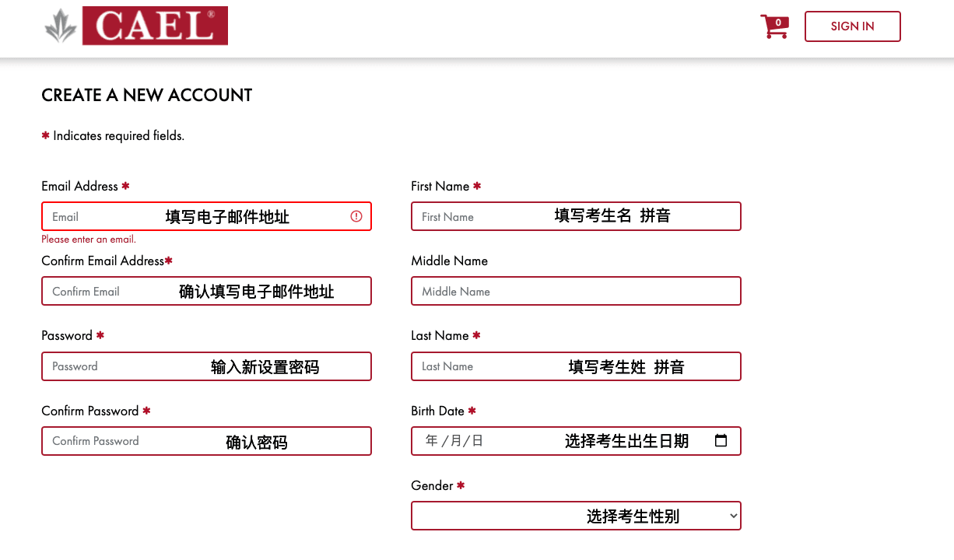The width and height of the screenshot is (954, 560).
Task: Click the Birth Date label
Action: (437, 411)
